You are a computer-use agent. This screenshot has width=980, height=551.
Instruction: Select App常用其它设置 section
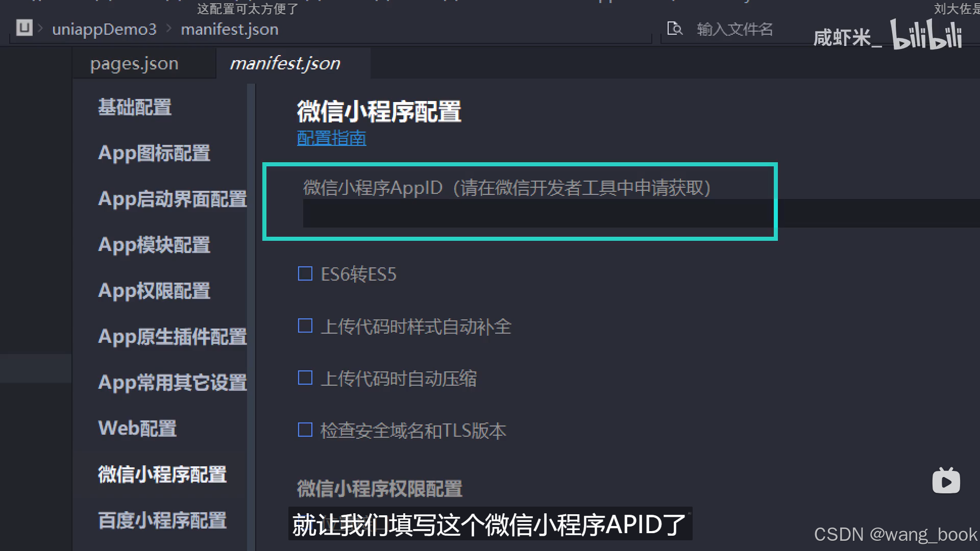173,383
